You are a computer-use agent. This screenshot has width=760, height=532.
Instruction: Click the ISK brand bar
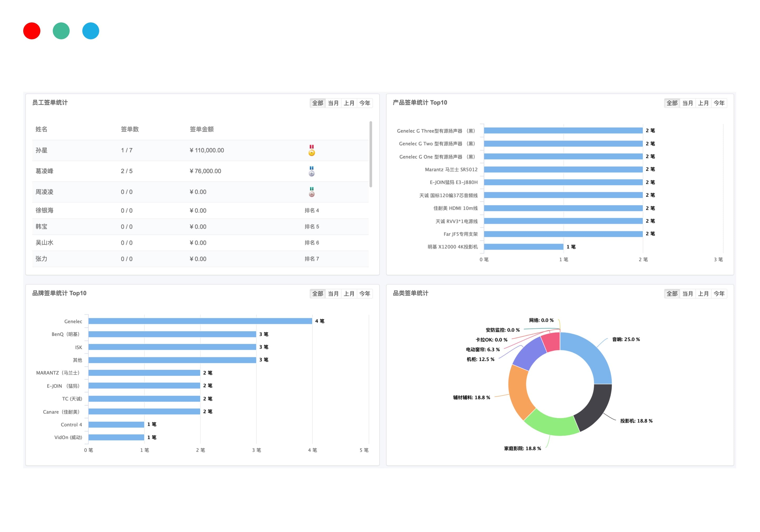(x=172, y=347)
